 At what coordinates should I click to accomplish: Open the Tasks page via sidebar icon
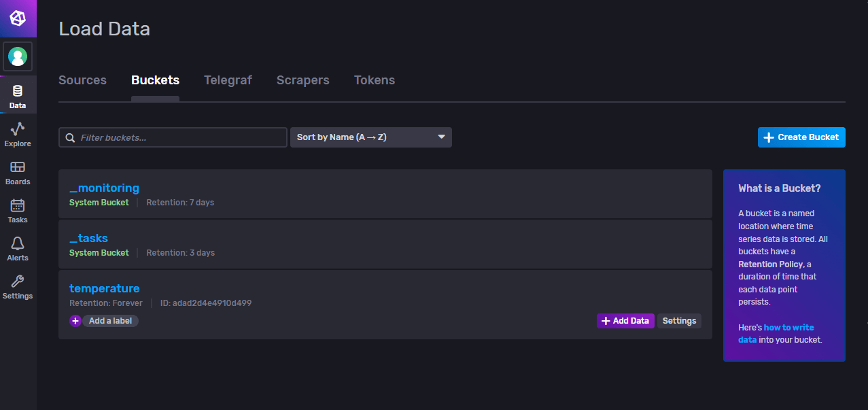point(18,209)
